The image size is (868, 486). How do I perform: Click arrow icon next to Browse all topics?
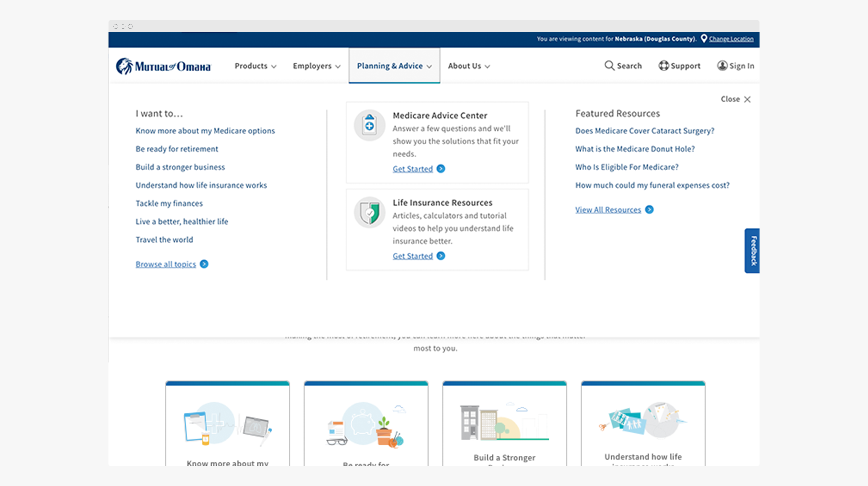(204, 264)
